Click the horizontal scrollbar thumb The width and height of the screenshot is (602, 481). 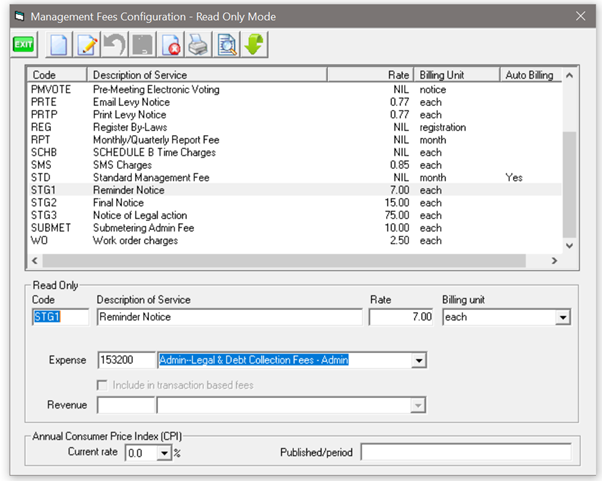(284, 261)
